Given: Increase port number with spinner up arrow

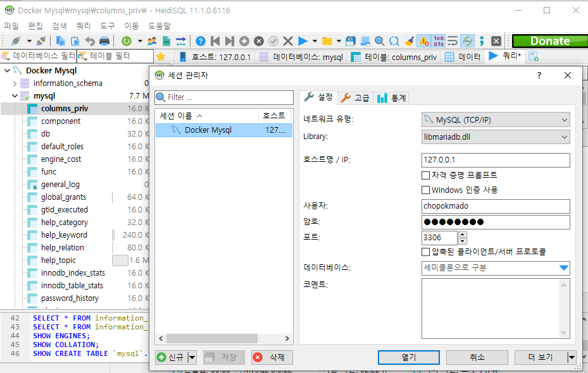Looking at the screenshot, I should click(463, 235).
